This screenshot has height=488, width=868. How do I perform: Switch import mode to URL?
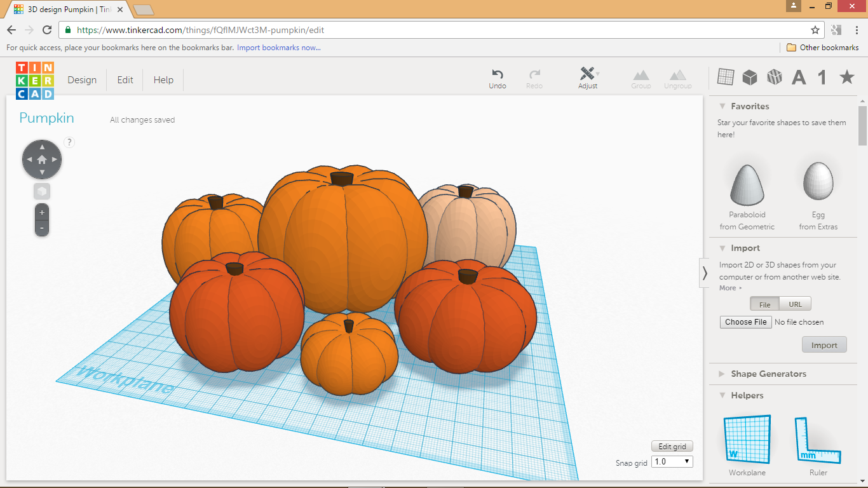pos(795,304)
